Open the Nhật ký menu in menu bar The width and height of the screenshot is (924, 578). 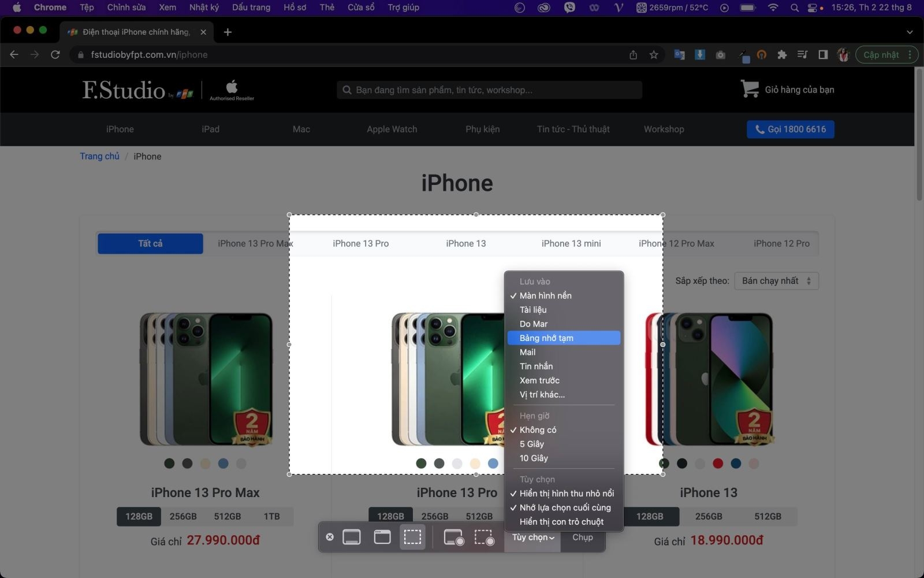[x=203, y=7]
